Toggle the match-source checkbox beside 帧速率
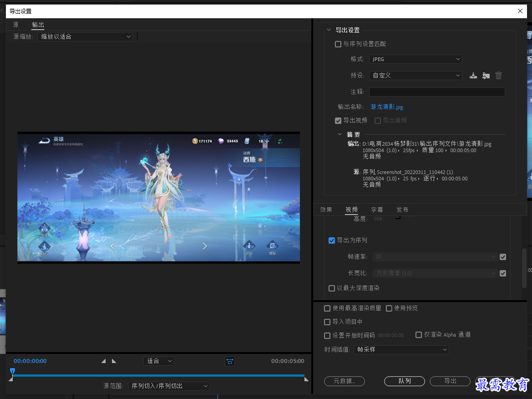Viewport: 532px width, 399px height. coord(503,257)
